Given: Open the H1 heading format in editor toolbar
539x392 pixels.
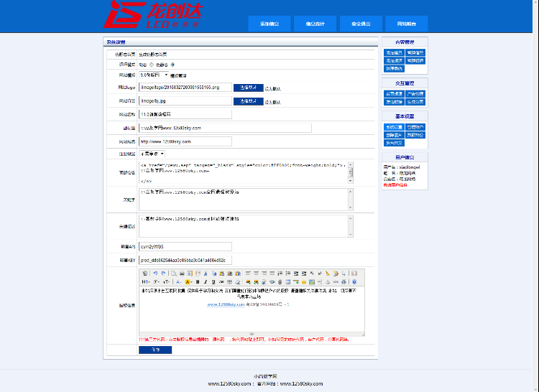Looking at the screenshot, I should tap(146, 282).
